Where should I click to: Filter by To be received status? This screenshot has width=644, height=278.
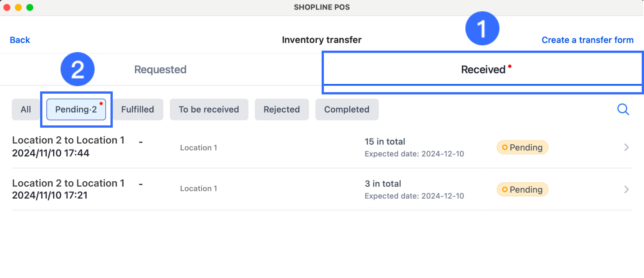point(209,110)
